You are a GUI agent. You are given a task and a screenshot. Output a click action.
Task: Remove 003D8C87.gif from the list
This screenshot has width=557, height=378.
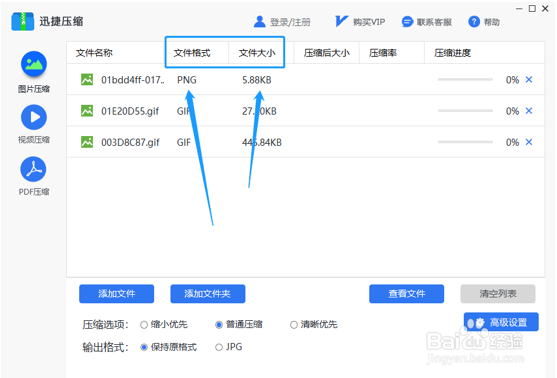click(x=529, y=142)
